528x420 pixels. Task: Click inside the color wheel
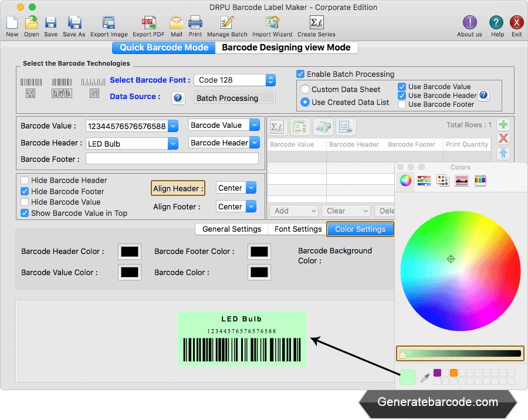click(461, 271)
